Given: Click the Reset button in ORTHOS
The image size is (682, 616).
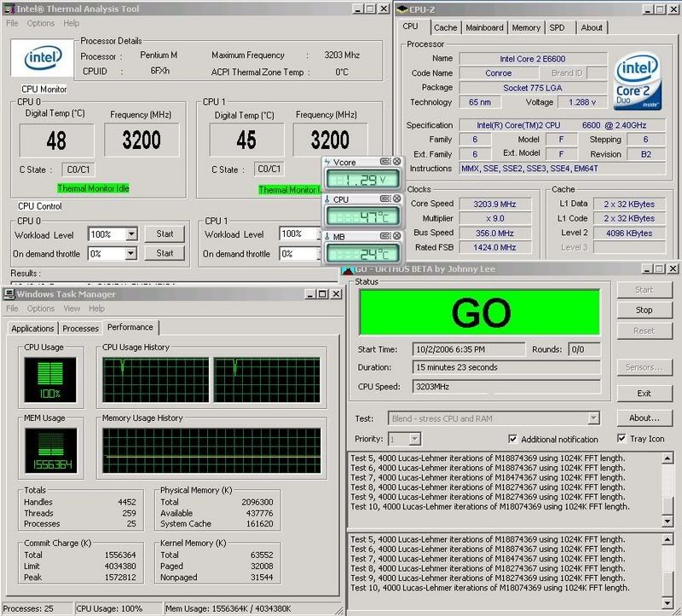Looking at the screenshot, I should tap(644, 331).
